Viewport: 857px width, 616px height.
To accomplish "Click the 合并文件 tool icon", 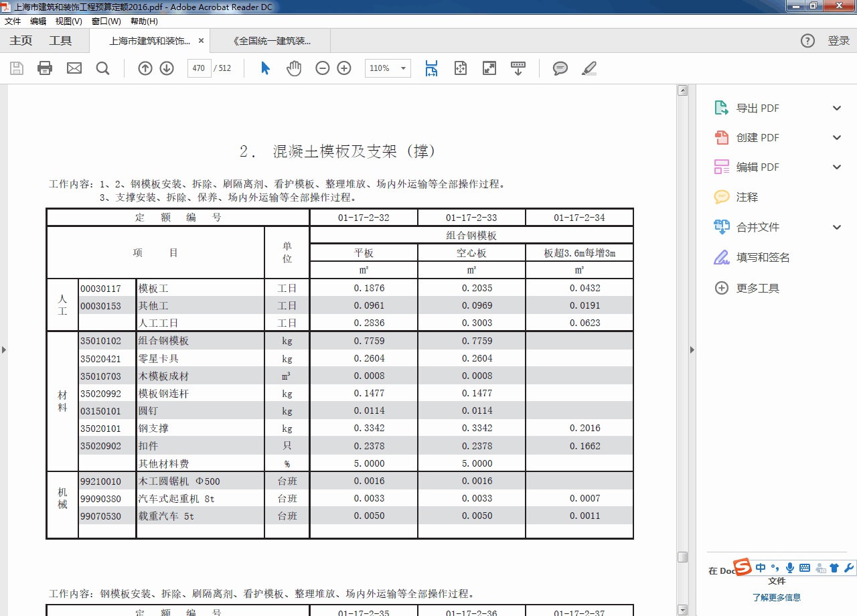I will click(x=721, y=227).
